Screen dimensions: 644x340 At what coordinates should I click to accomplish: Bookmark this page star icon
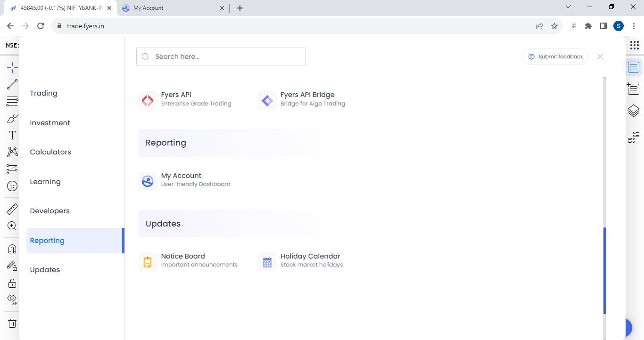pos(554,26)
